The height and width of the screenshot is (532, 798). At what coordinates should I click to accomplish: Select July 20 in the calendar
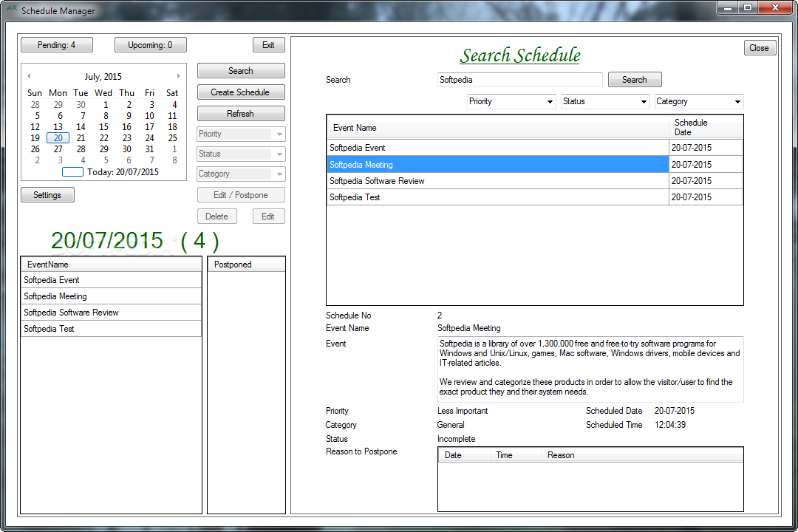(x=58, y=138)
